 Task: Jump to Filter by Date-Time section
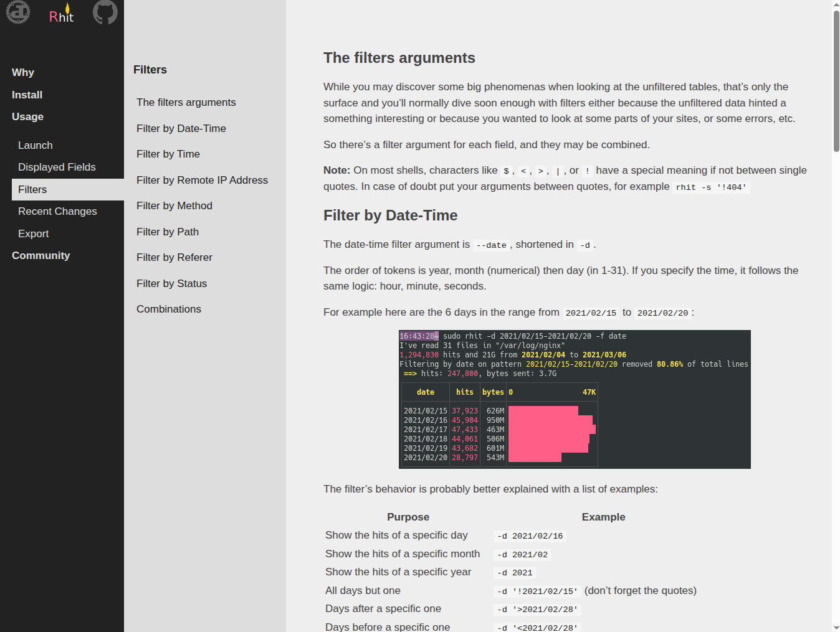click(181, 128)
